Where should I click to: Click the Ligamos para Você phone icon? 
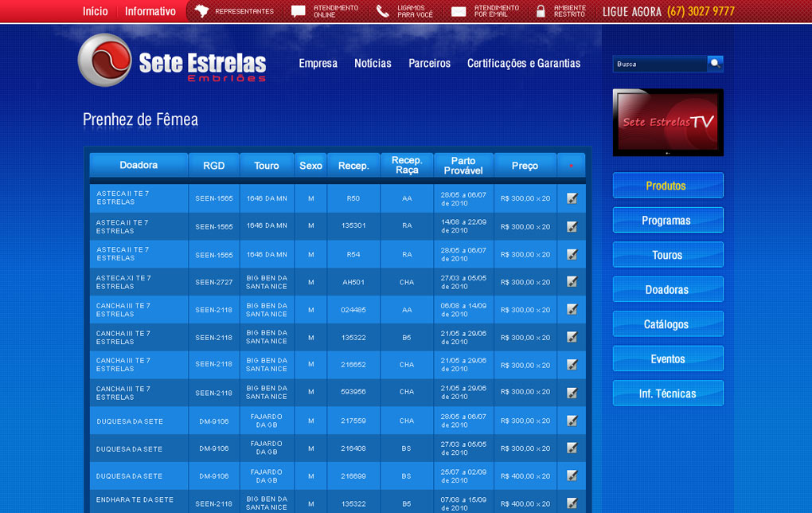pos(382,11)
